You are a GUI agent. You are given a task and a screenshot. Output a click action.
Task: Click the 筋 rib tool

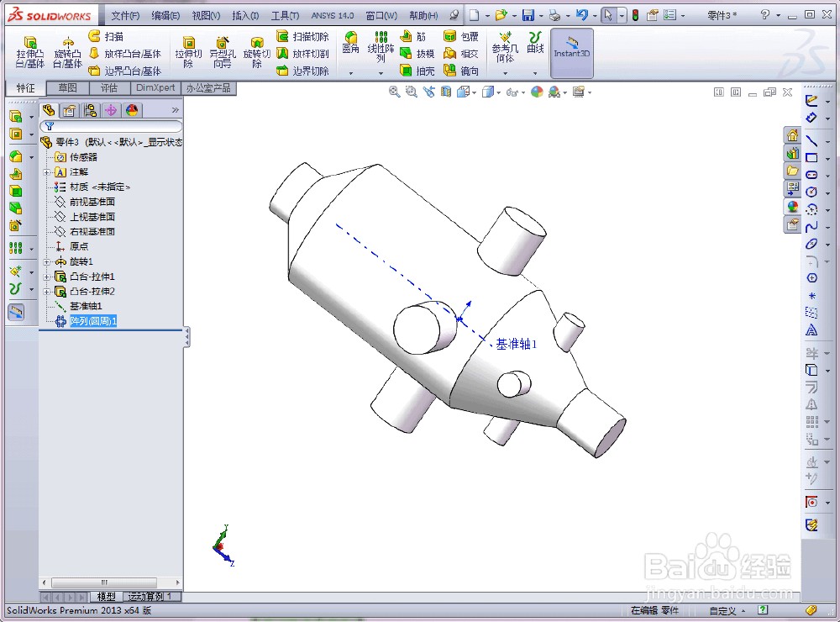click(x=413, y=36)
